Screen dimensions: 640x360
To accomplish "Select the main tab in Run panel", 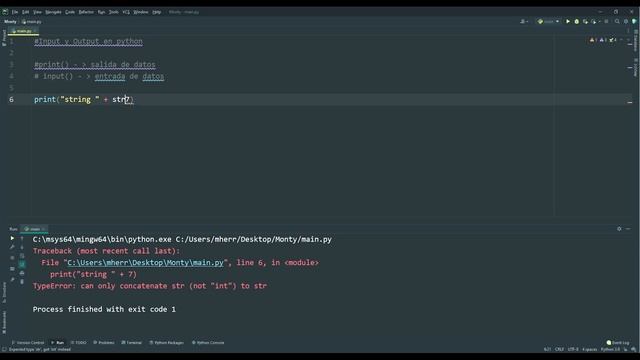I will point(34,229).
